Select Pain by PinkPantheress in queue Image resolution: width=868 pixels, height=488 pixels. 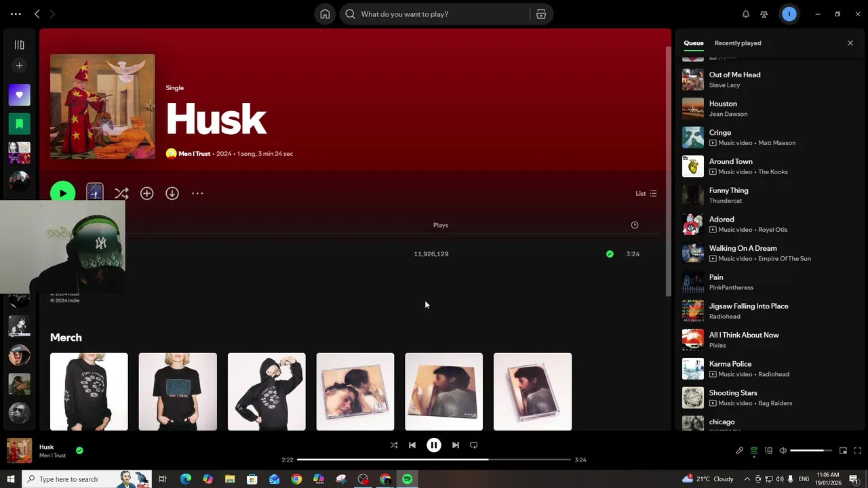coord(770,282)
